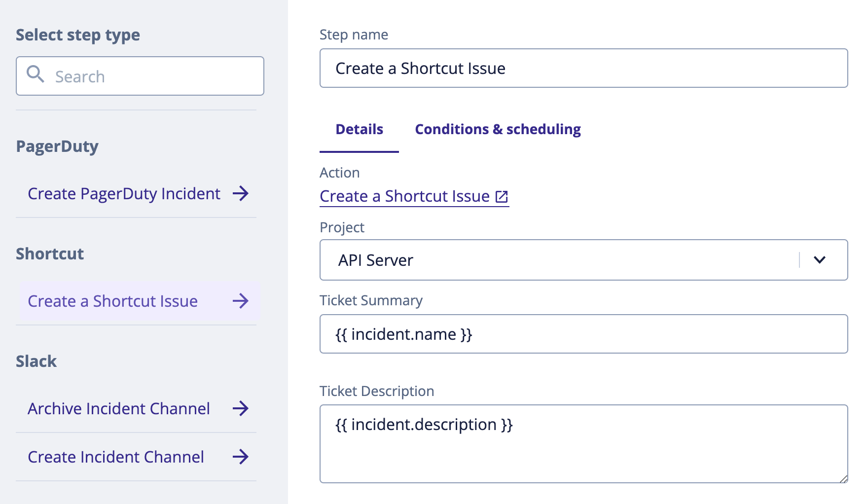867x504 pixels.
Task: Open the Create a Shortcut Issue action link
Action: pos(404,196)
